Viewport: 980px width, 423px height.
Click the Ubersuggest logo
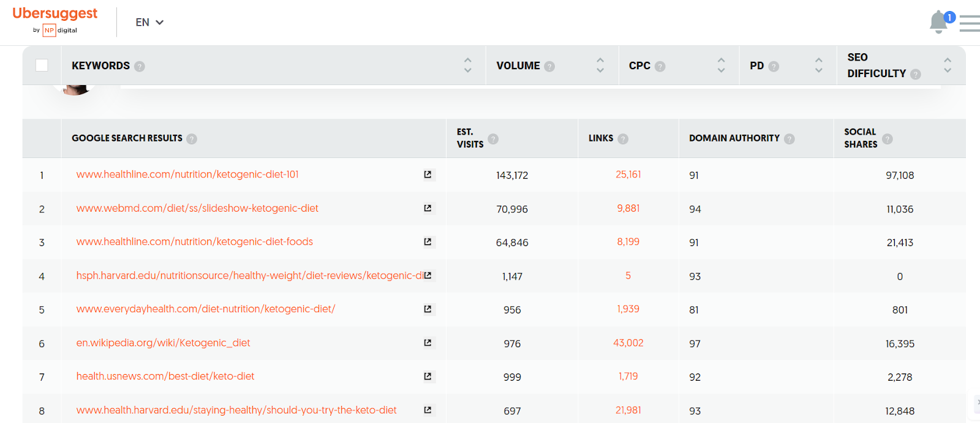[x=55, y=13]
